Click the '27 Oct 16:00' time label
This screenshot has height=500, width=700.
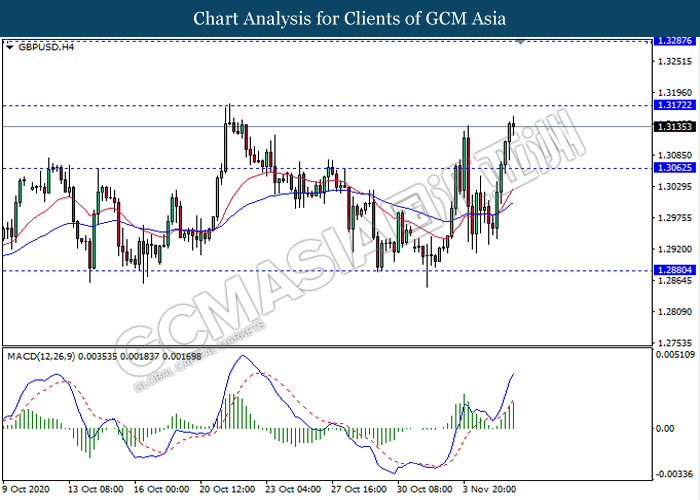coord(359,489)
